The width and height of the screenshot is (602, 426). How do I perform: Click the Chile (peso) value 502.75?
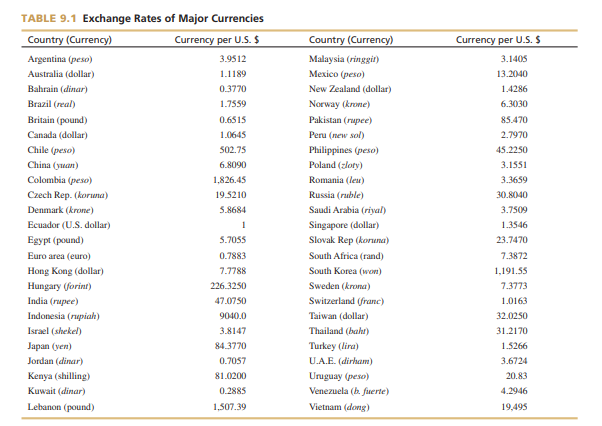click(232, 149)
